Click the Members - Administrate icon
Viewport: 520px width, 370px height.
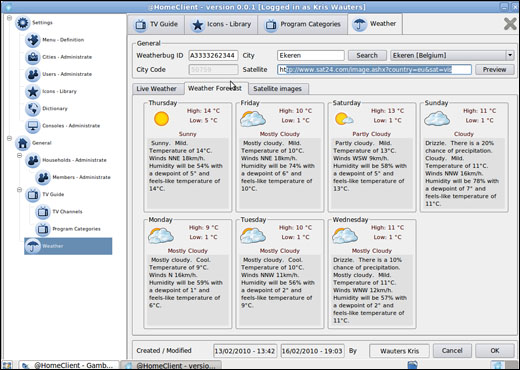43,177
